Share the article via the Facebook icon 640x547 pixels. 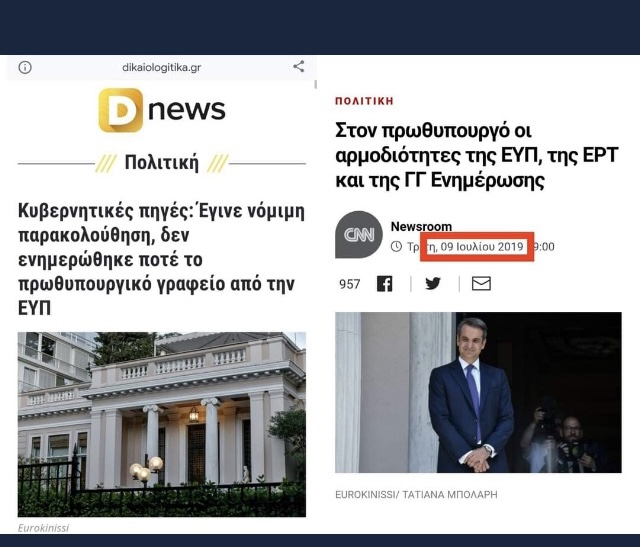tap(384, 284)
